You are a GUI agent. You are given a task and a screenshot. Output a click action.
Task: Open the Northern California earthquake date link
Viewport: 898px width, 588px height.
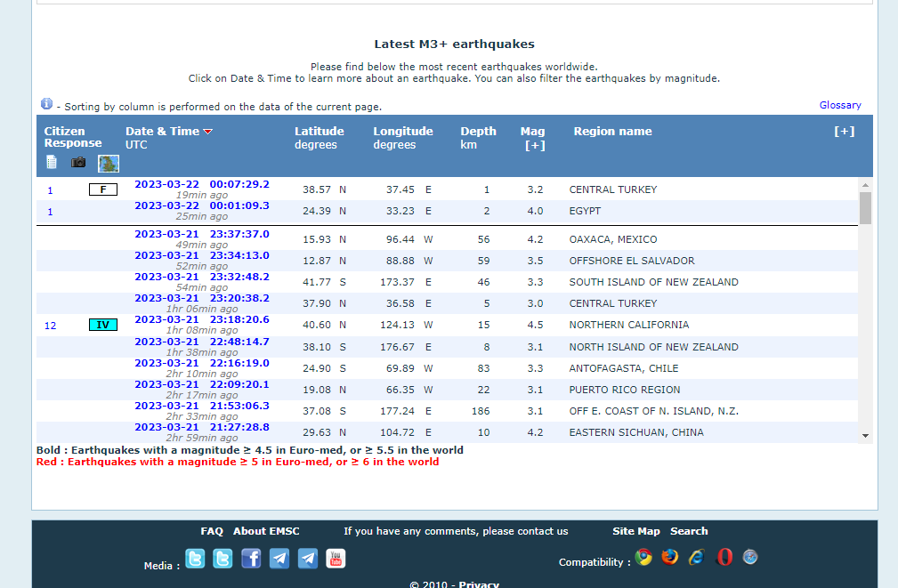pos(201,320)
